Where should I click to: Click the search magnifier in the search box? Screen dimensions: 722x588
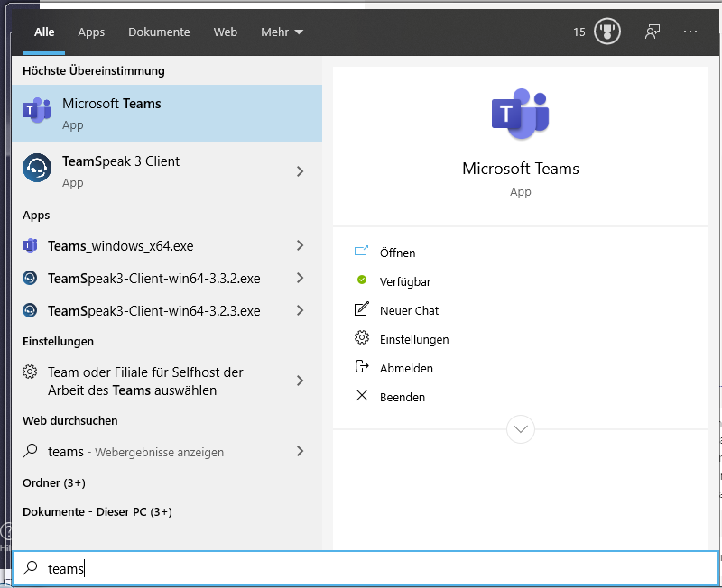(x=30, y=569)
